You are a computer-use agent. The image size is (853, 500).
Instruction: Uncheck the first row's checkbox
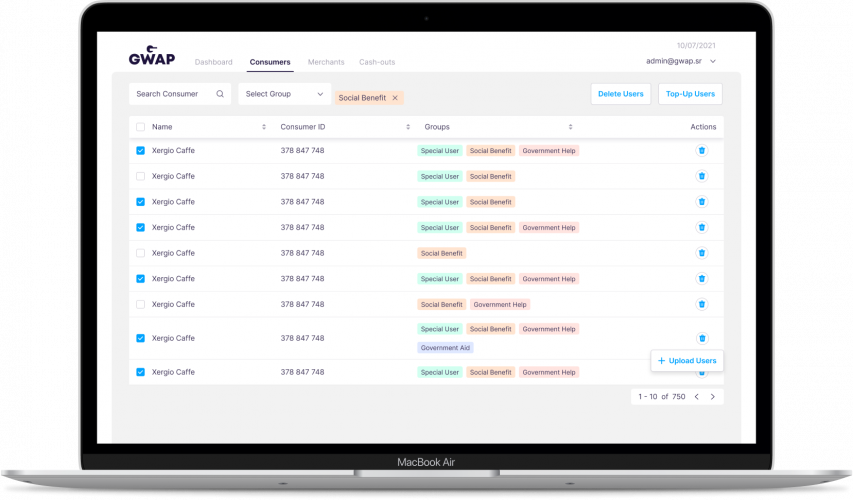pos(140,151)
